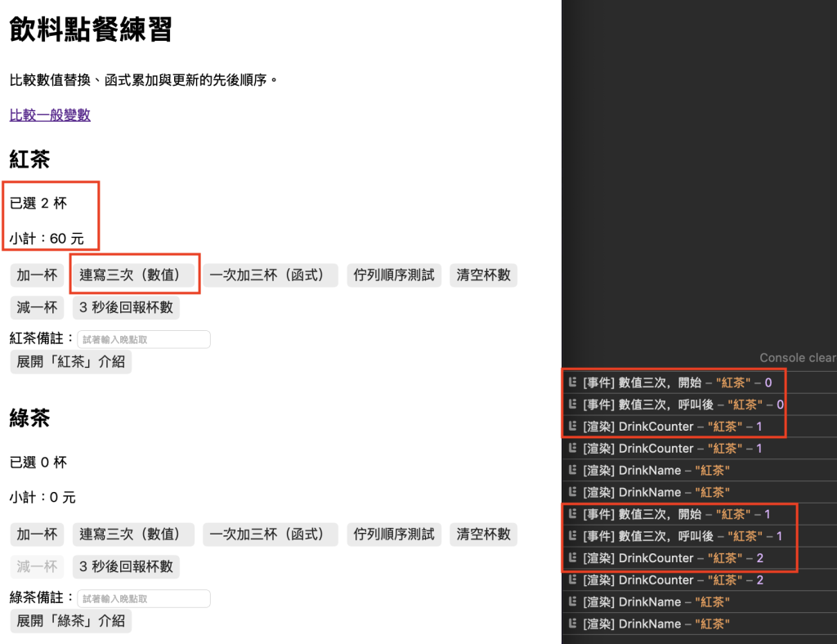Click the log icon beside 數值三次，呼叫後 – "紅茶" – 0
The width and height of the screenshot is (837, 644).
pos(573,404)
